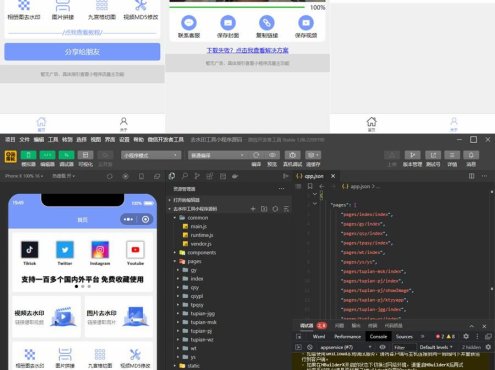495x370 pixels.
Task: Open the Project menu
Action: (10, 140)
